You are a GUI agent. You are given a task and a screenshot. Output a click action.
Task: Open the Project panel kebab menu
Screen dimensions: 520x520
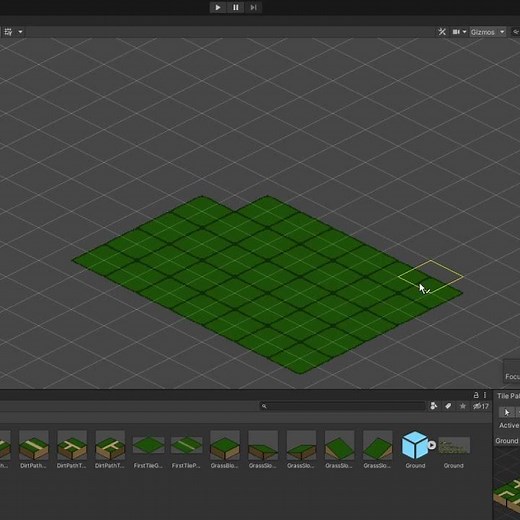coord(485,395)
